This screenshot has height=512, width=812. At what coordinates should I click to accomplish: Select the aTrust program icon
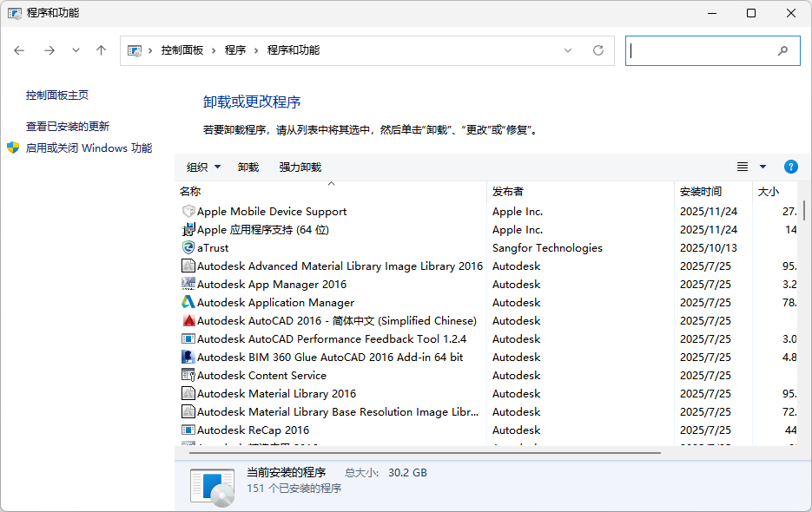pyautogui.click(x=188, y=247)
